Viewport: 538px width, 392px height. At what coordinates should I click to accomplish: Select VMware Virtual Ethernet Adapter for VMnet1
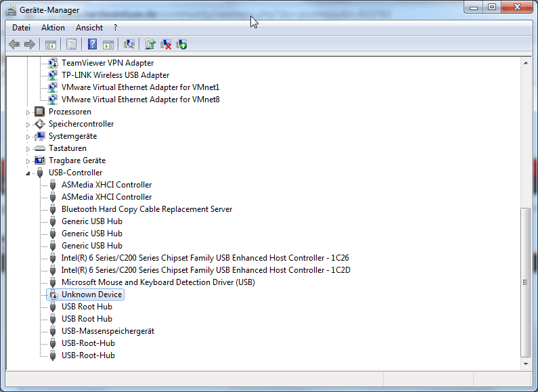[x=140, y=87]
